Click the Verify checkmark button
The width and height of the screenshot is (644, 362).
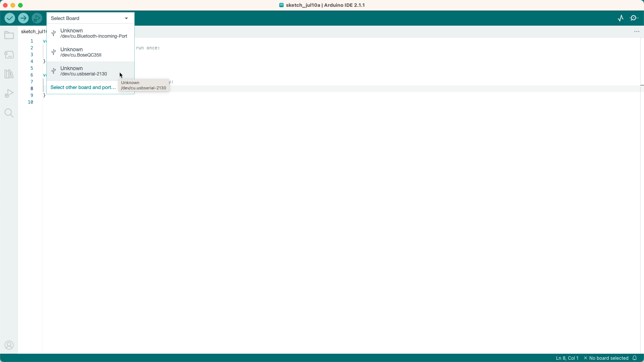10,18
